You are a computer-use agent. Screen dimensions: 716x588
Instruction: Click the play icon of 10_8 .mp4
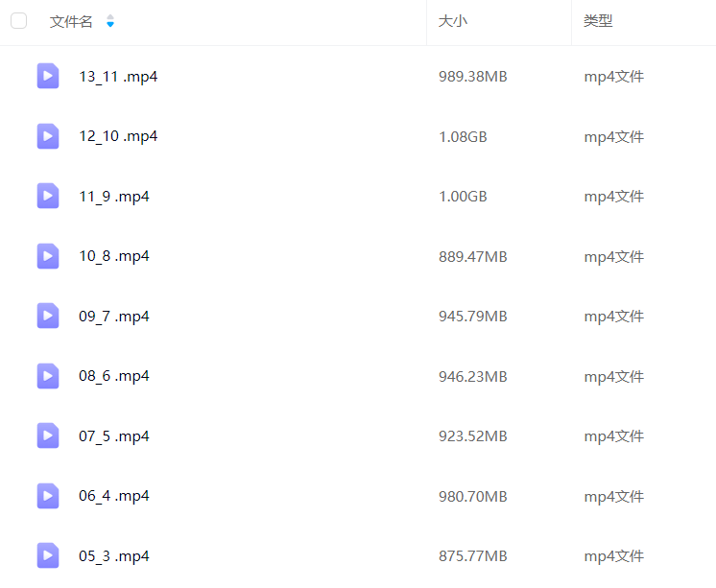pos(48,256)
